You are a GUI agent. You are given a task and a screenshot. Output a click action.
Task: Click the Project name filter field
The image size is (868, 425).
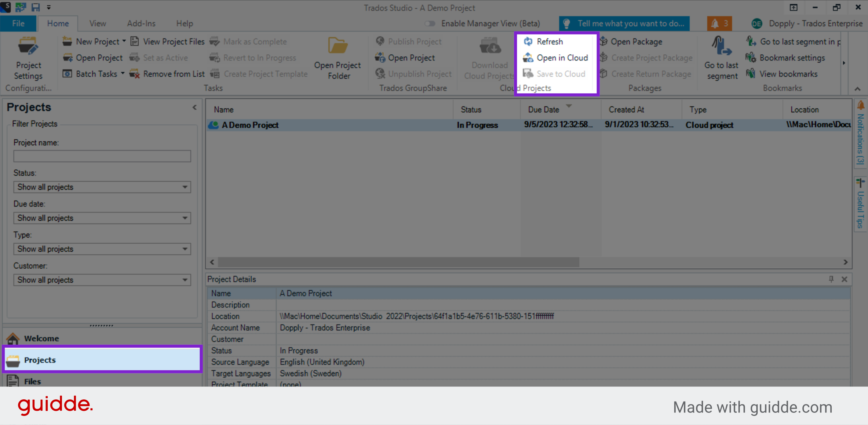tap(102, 156)
